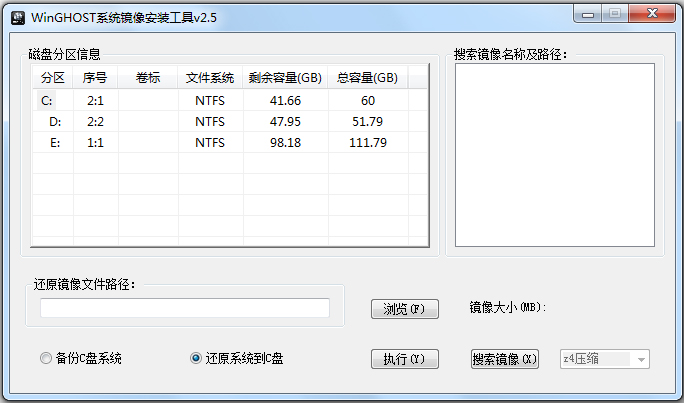The width and height of the screenshot is (684, 403).
Task: Click the 搜索镜像(X) search button
Action: (505, 359)
